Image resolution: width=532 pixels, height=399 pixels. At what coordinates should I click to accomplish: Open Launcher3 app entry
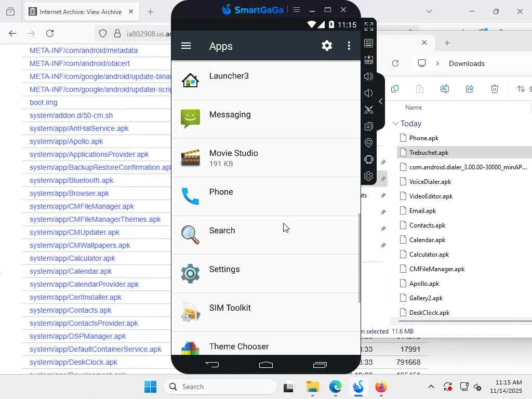point(266,81)
